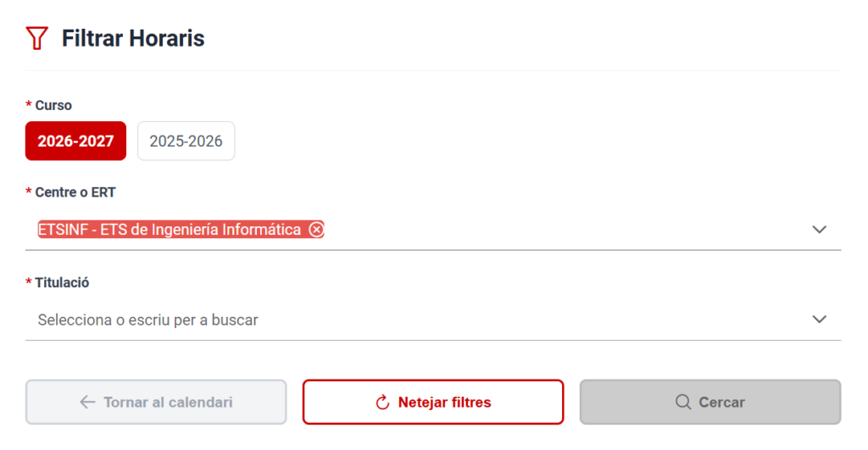868x450 pixels.
Task: Click the refresh icon in Netejar filtres
Action: point(382,403)
